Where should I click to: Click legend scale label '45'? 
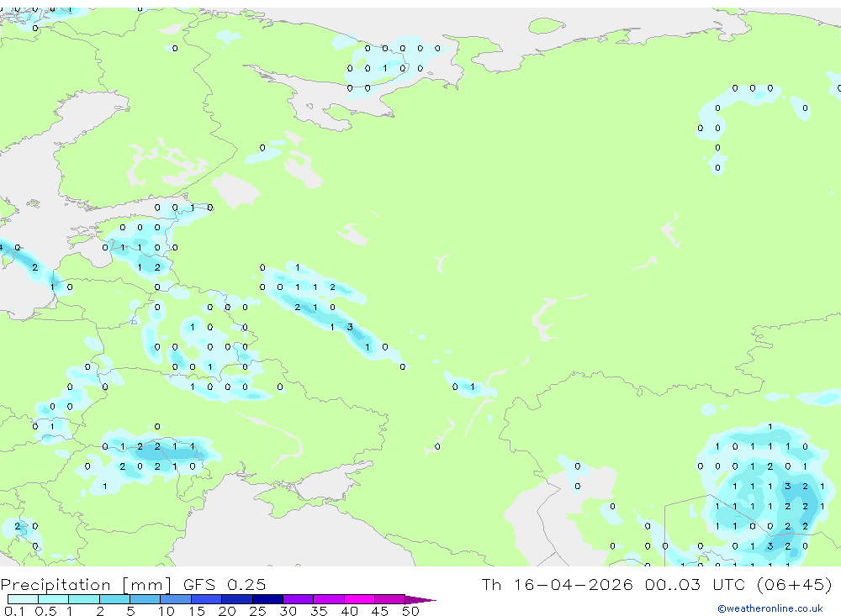380,611
